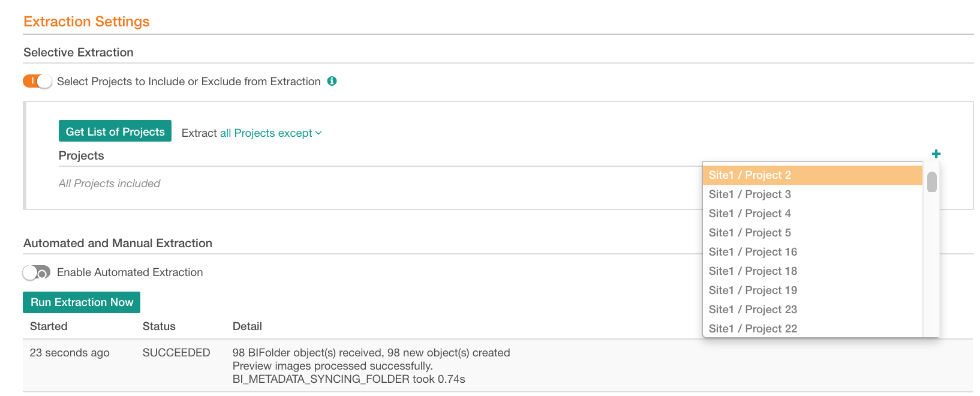This screenshot has height=396, width=980.
Task: Click the Get List of Projects button
Action: click(115, 131)
